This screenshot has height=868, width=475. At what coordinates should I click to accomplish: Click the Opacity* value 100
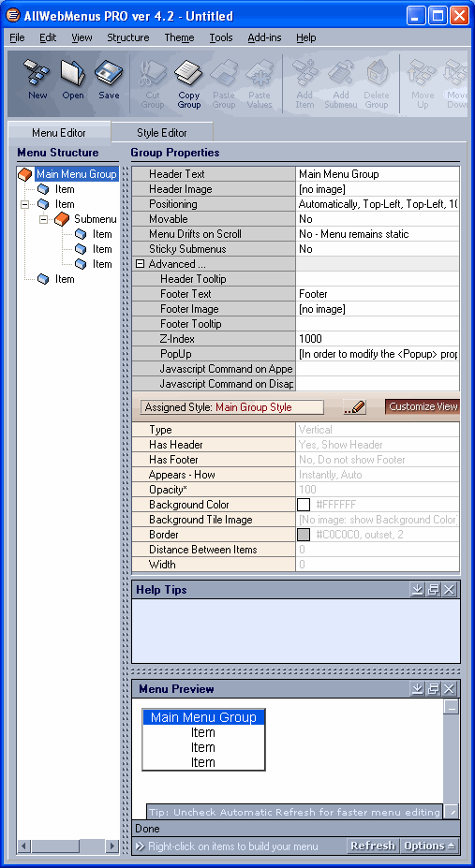click(379, 490)
